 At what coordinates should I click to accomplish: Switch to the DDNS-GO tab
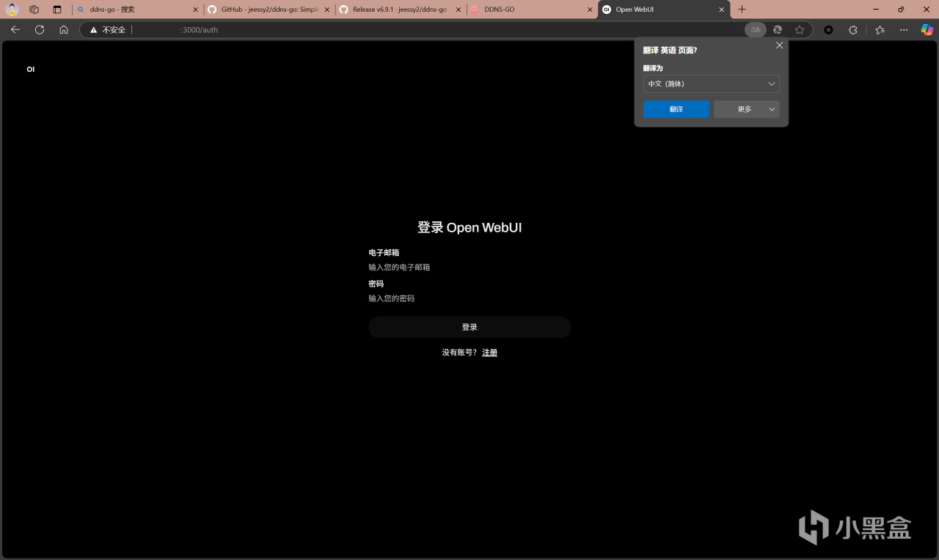click(x=531, y=10)
